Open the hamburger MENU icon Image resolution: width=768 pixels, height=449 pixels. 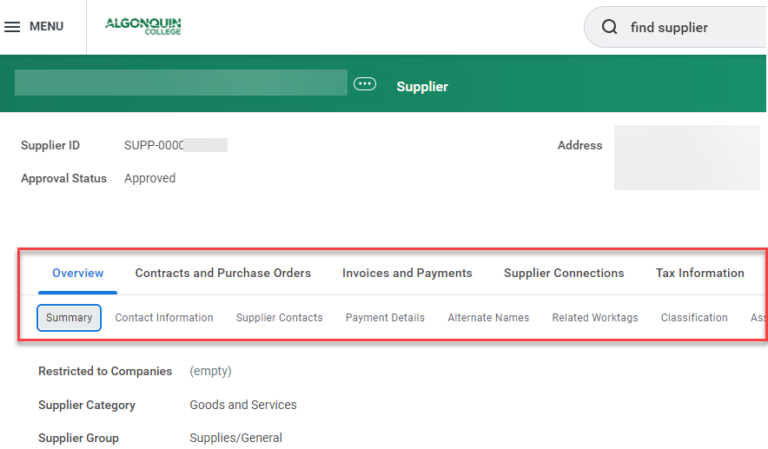(x=13, y=27)
